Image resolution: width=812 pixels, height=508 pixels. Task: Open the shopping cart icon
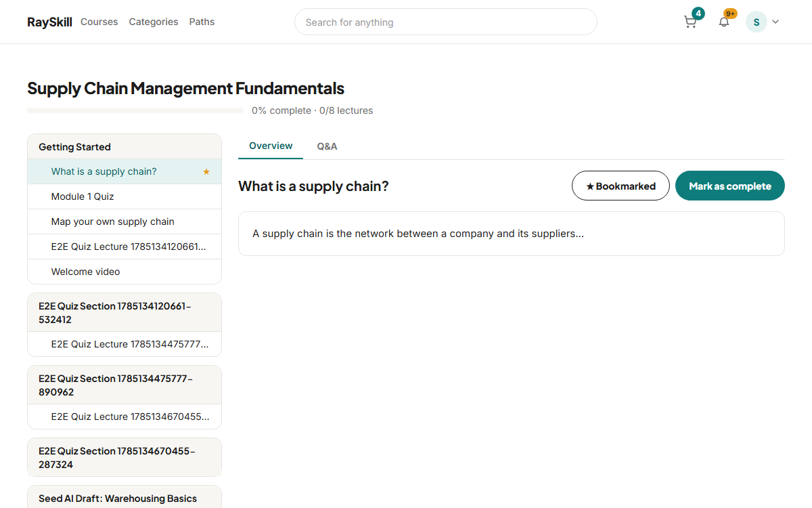[x=690, y=22]
